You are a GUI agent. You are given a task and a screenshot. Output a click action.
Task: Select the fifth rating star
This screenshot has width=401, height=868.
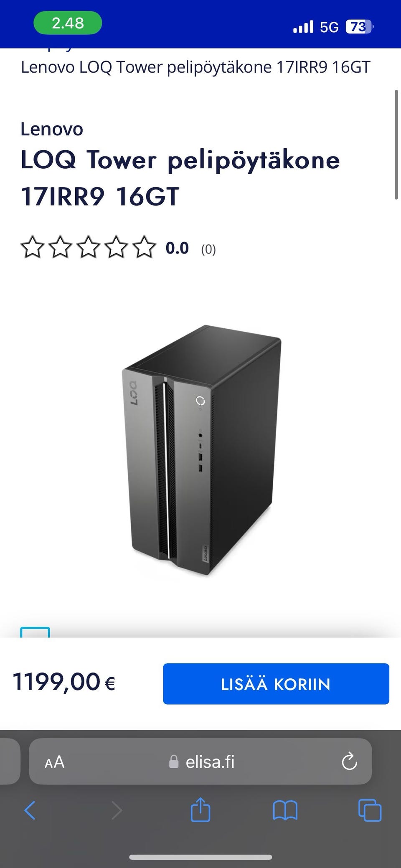tap(144, 247)
